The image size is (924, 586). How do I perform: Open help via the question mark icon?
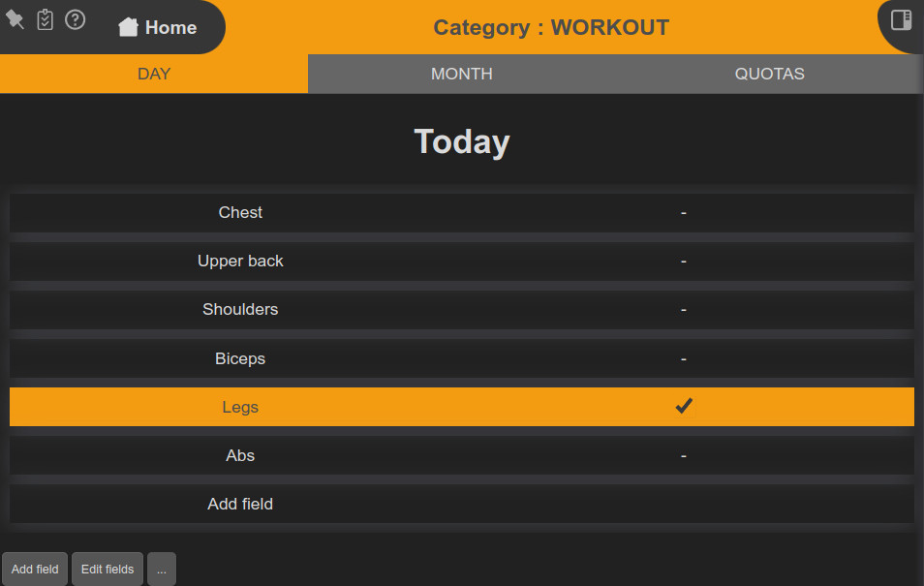click(75, 19)
